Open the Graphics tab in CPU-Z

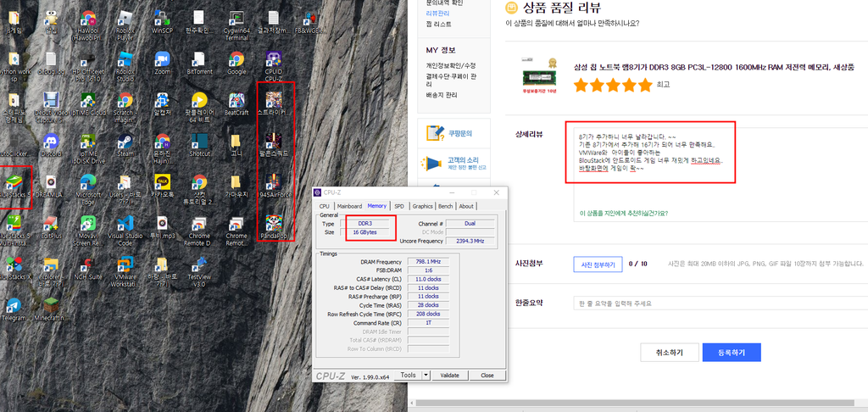422,206
